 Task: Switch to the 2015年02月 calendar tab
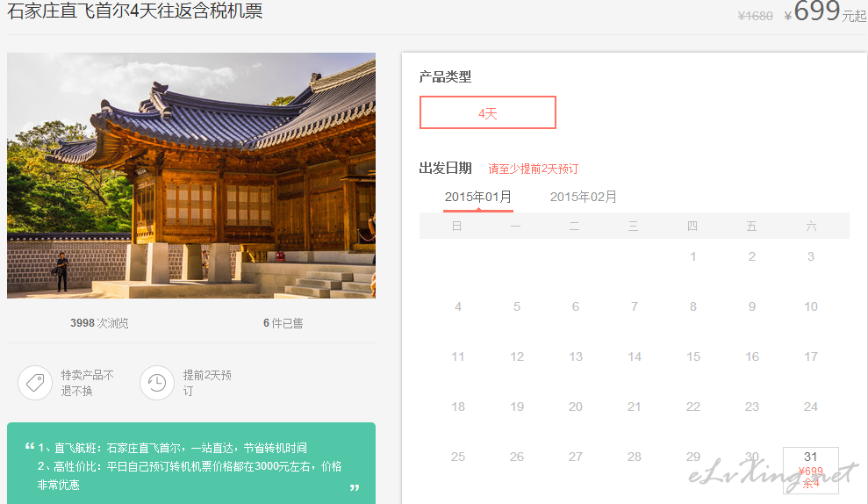click(x=583, y=198)
